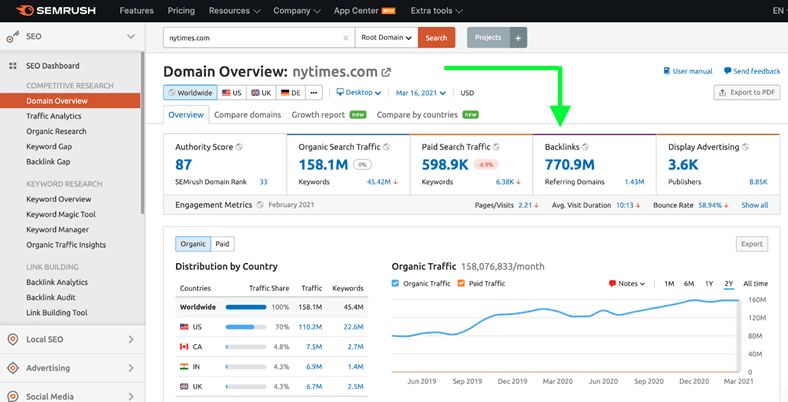Viewport: 788px width, 402px height.
Task: Click the sidebar vertical scrollbar
Action: pos(143,133)
